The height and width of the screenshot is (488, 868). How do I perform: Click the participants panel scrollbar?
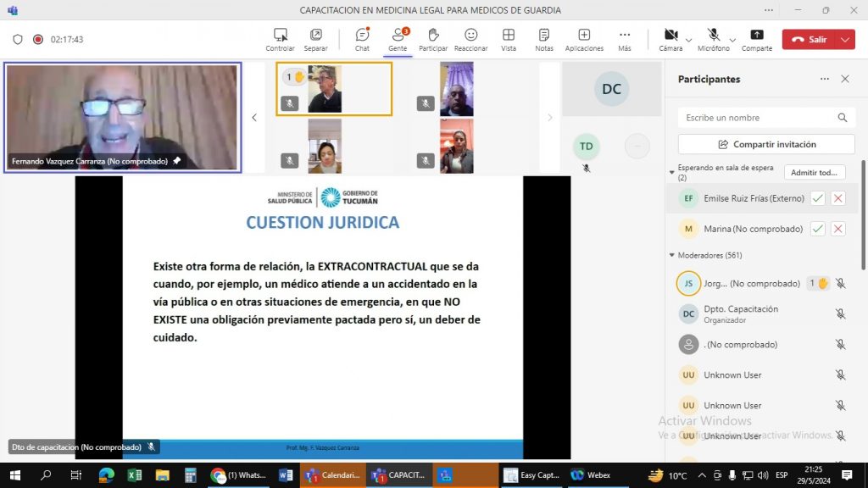(863, 214)
